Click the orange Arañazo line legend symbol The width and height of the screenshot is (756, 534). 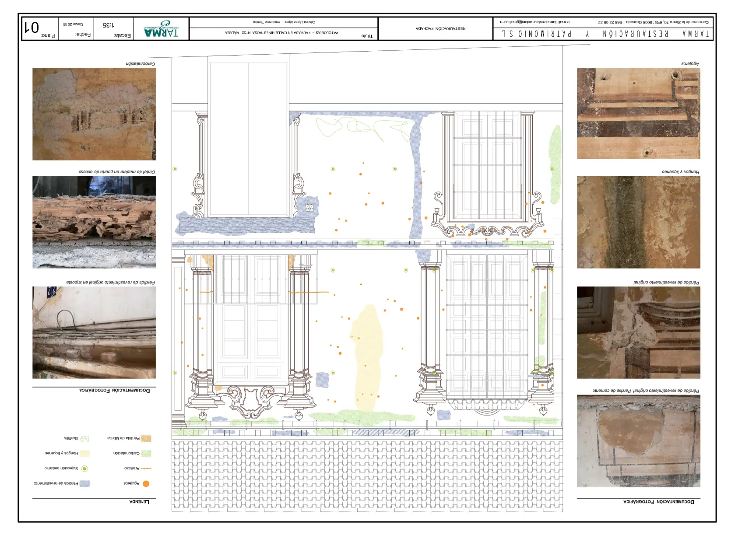click(146, 468)
